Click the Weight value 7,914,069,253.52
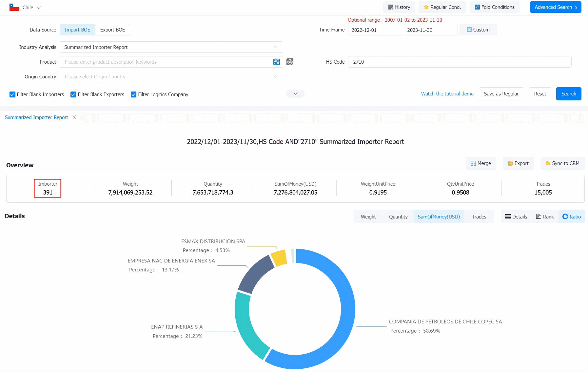 pos(130,193)
